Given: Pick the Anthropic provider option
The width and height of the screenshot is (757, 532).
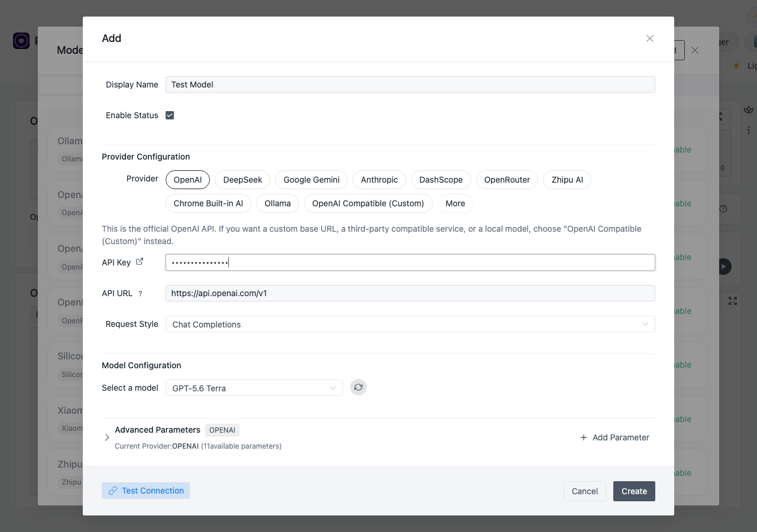Looking at the screenshot, I should [x=380, y=180].
